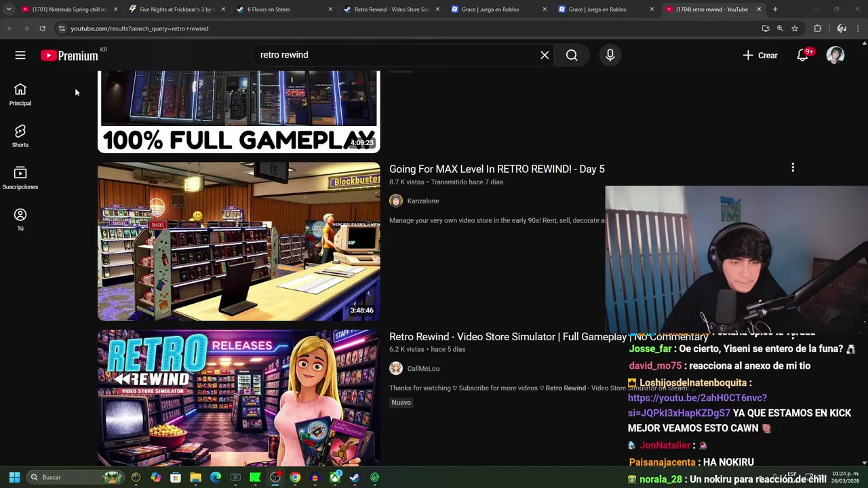
Task: Open OBS Studio from the taskbar
Action: pos(275,477)
